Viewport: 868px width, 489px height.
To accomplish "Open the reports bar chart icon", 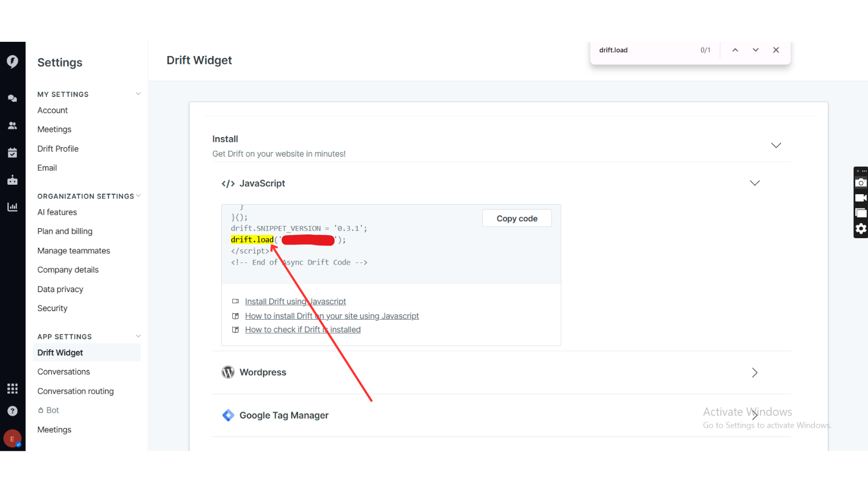I will coord(13,207).
